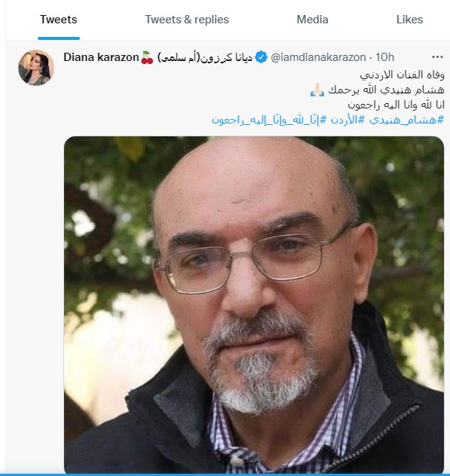The width and height of the screenshot is (450, 476).
Task: Open the tweet's attached photo
Action: 254,305
